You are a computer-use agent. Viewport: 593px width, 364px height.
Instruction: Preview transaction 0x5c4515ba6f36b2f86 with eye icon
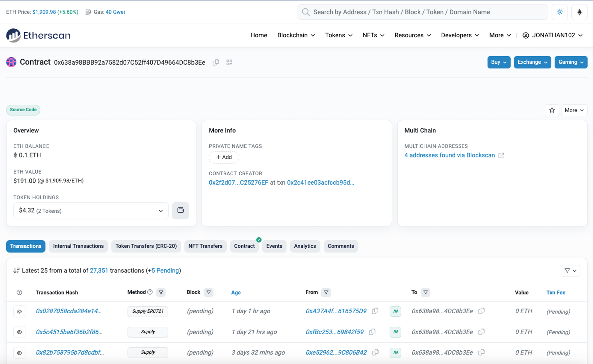point(19,332)
